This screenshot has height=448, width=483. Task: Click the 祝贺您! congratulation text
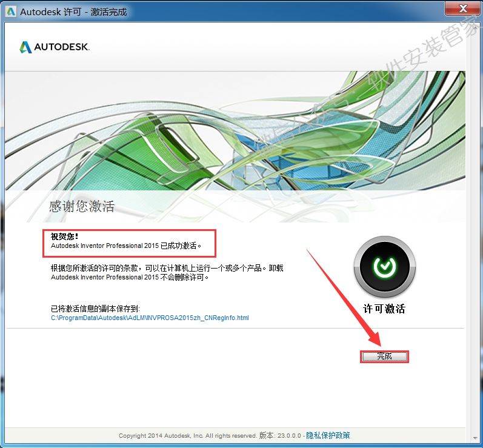65,236
